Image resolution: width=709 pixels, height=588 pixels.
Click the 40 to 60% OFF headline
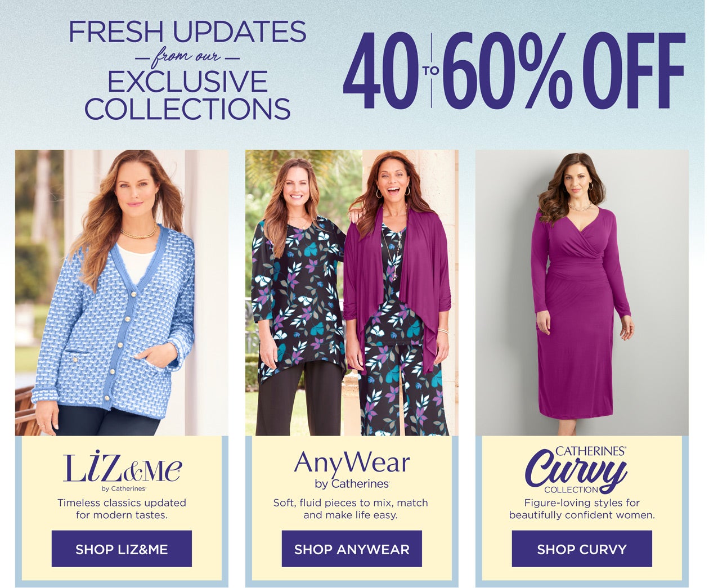(x=514, y=70)
